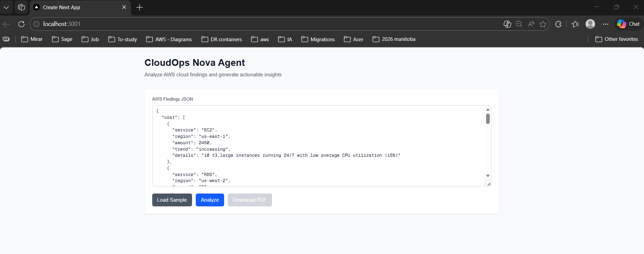Open a new browser tab
Image resolution: width=644 pixels, height=254 pixels.
pos(139,7)
